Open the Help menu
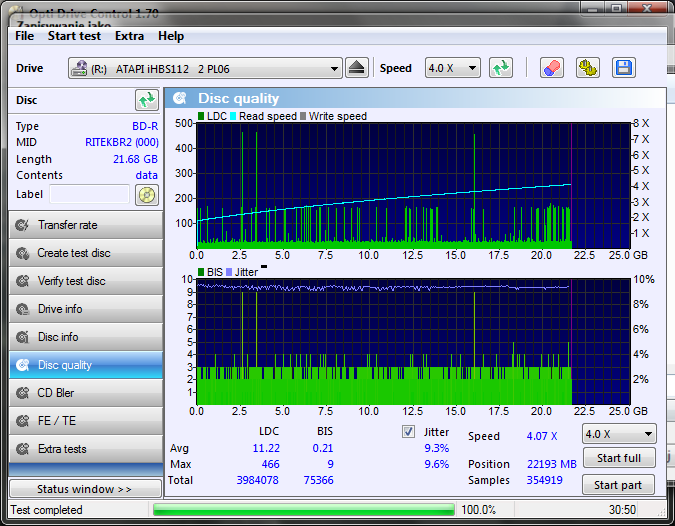This screenshot has width=675, height=526. coord(171,36)
